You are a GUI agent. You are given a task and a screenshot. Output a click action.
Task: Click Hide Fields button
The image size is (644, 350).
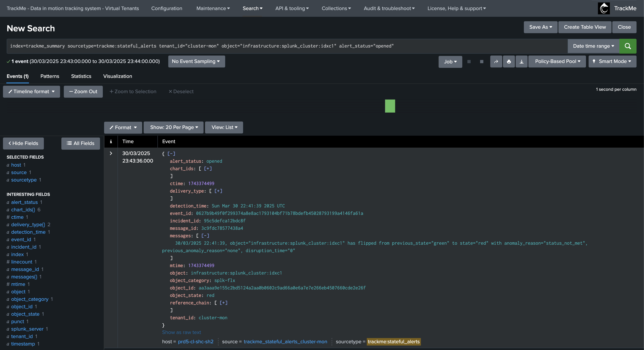(23, 143)
